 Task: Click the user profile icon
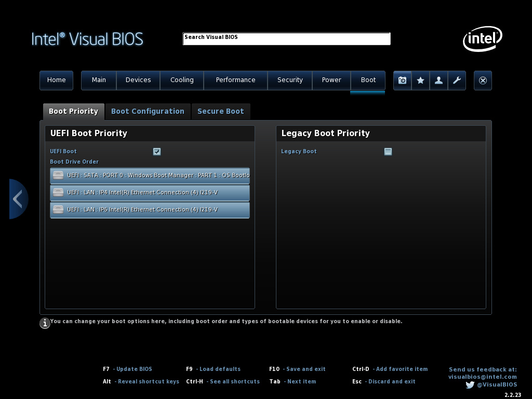[x=438, y=81]
